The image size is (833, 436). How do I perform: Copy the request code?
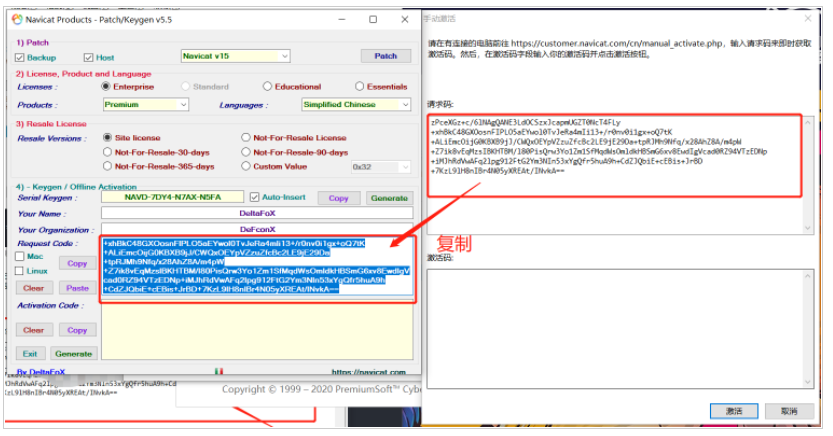[77, 263]
